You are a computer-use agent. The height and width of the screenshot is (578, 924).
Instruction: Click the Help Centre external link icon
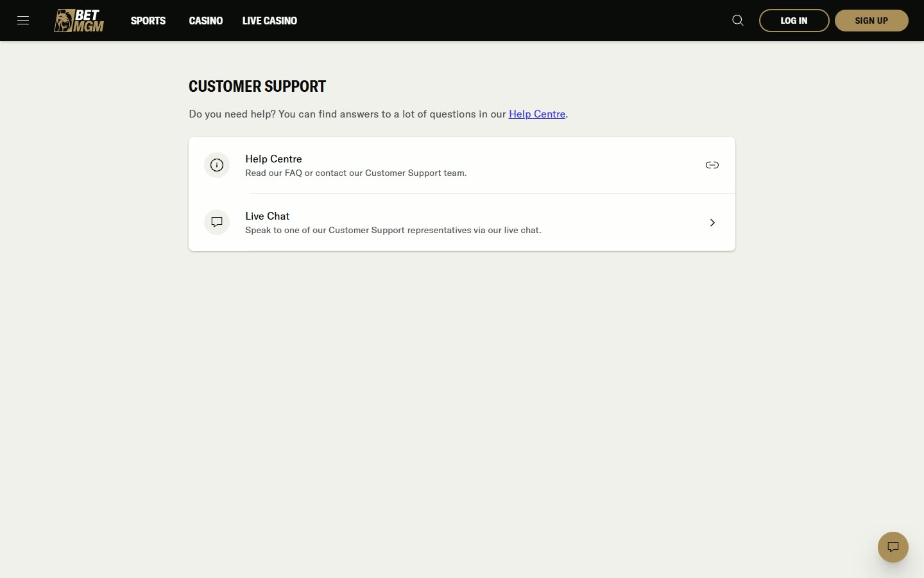click(712, 165)
